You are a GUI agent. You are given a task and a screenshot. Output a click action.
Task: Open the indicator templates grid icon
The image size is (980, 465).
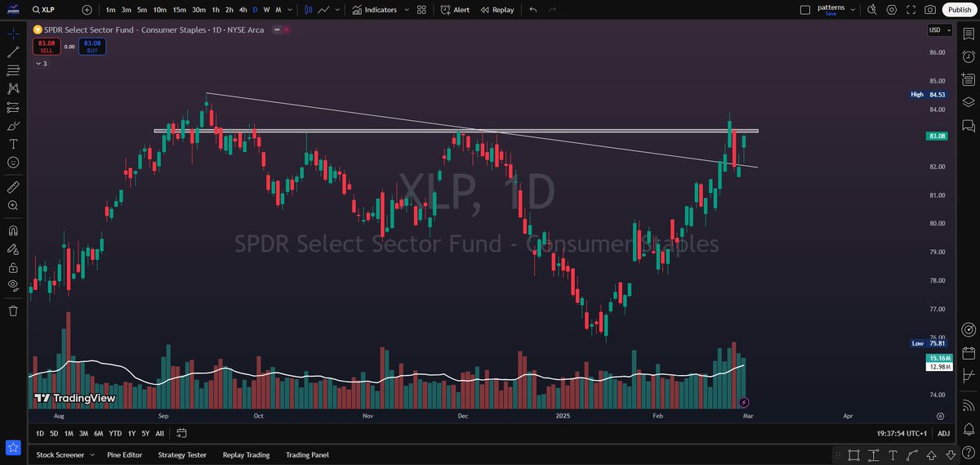421,10
